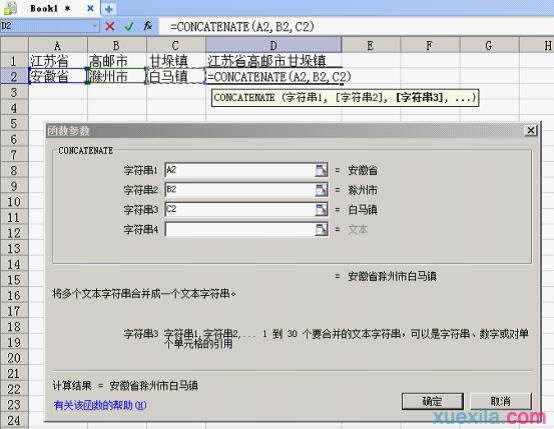
Task: Click range selector icon for 字符串1
Action: point(321,170)
